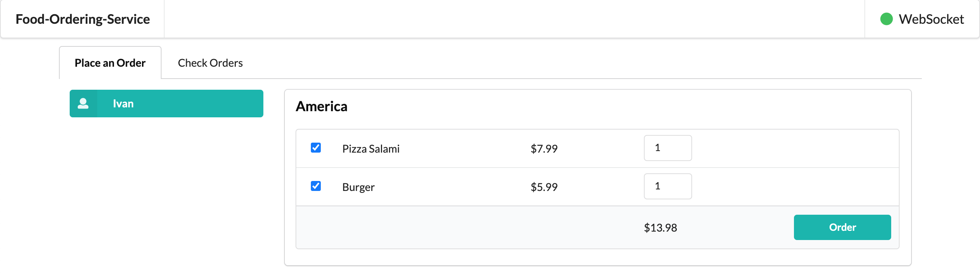The image size is (980, 273).
Task: Click the $5.99 Burger price
Action: (x=544, y=187)
